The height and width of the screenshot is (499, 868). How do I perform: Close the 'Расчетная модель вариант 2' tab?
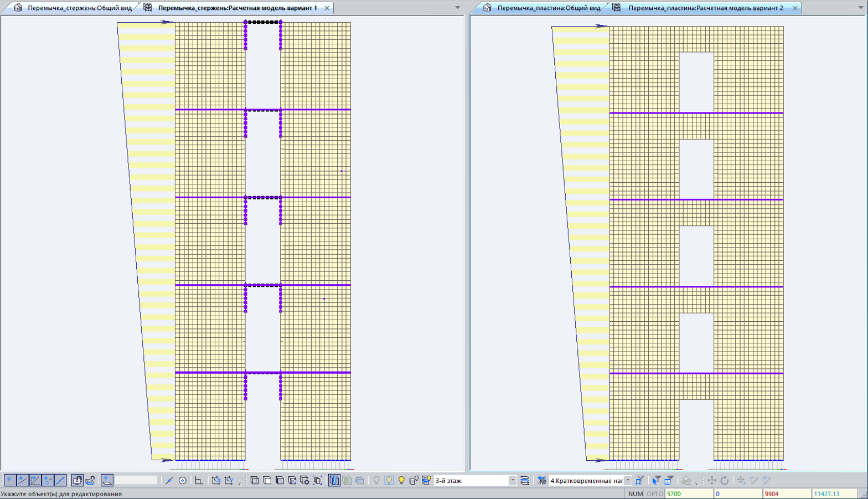(795, 8)
